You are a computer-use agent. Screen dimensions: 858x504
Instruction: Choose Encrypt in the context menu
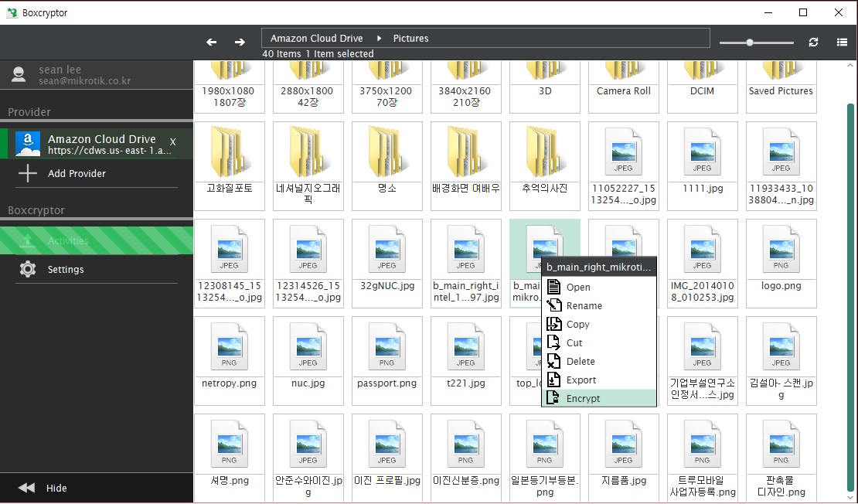click(x=598, y=398)
